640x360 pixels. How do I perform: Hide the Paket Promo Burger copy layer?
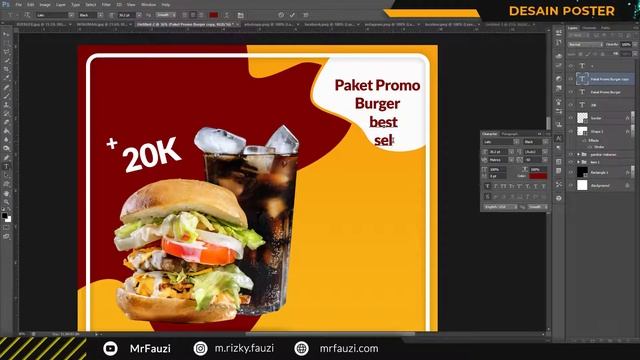coord(571,79)
